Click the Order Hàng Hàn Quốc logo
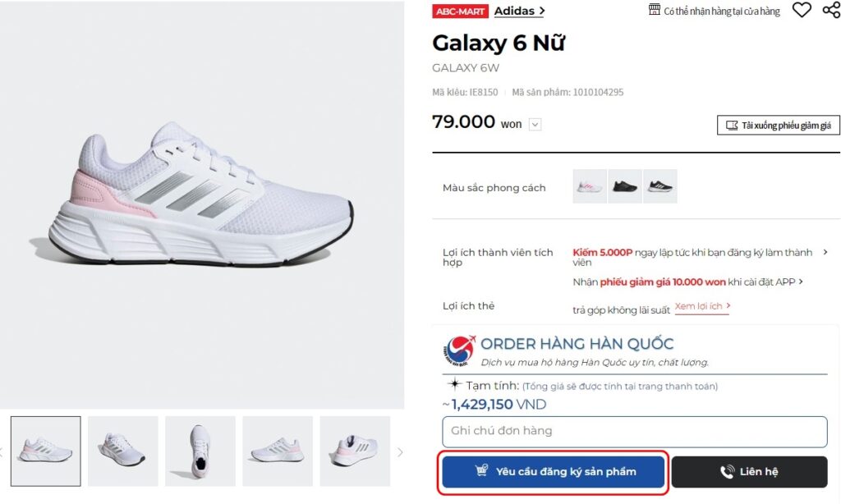Viewport: 841px width, 504px height. click(x=459, y=351)
